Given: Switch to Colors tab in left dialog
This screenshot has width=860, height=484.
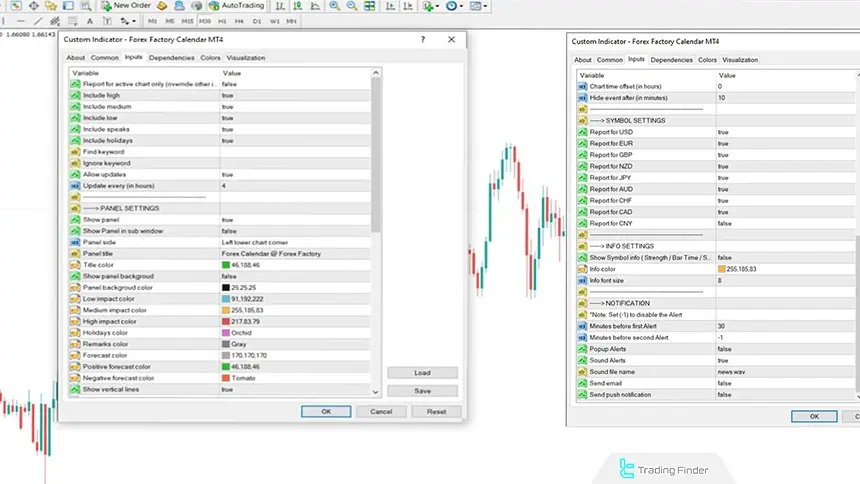Looking at the screenshot, I should pyautogui.click(x=210, y=58).
